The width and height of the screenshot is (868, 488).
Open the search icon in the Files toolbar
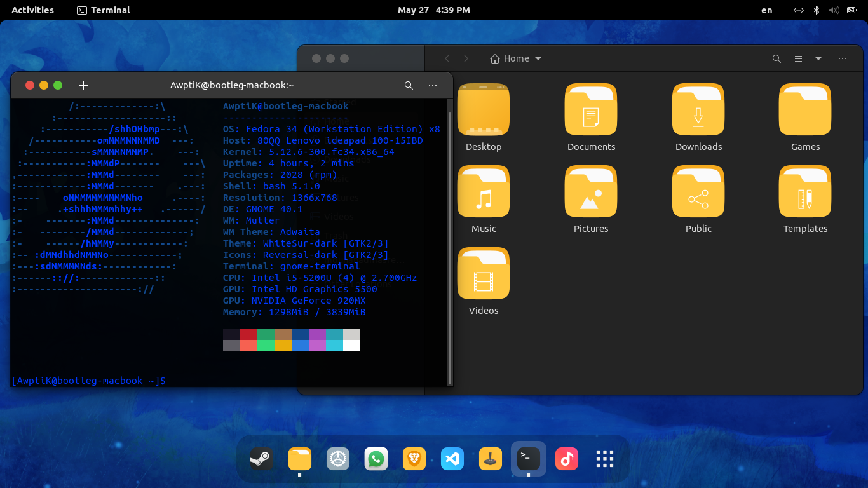pyautogui.click(x=776, y=58)
